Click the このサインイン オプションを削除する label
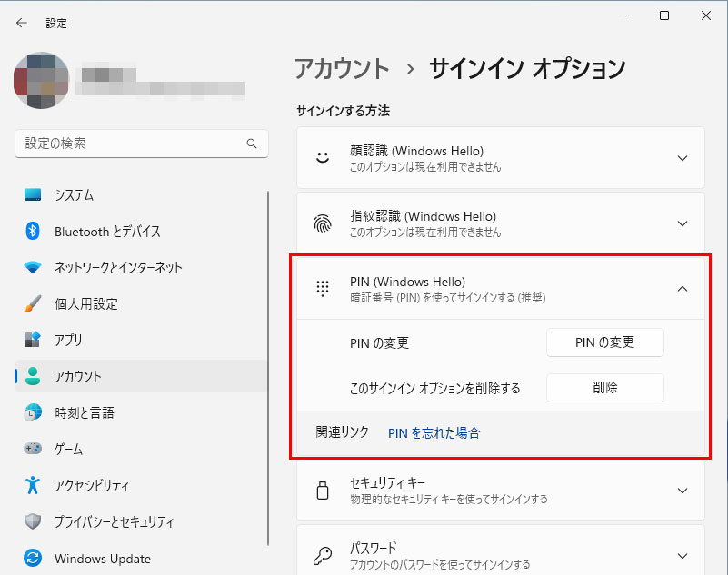 click(434, 388)
